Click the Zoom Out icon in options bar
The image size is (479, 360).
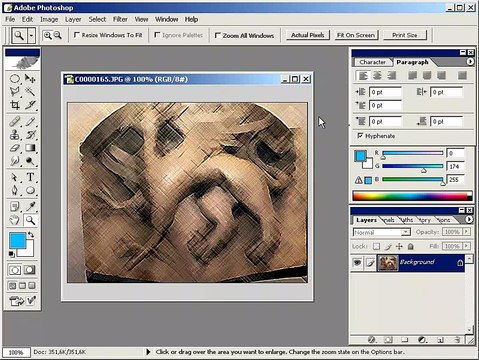point(58,35)
